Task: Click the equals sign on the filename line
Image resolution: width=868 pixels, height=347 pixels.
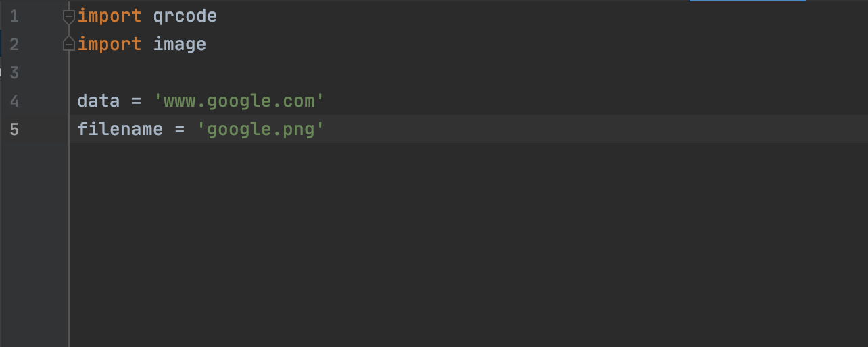Action: click(179, 129)
